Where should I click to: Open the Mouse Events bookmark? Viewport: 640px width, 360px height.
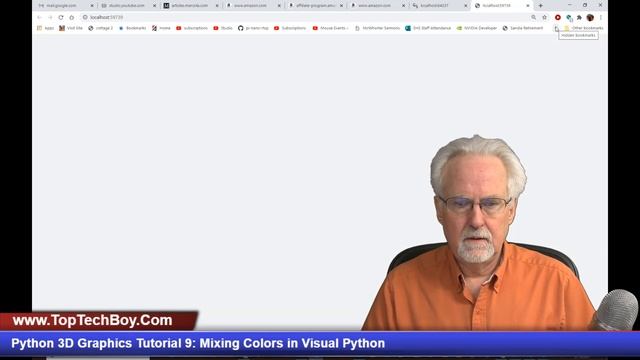click(331, 28)
